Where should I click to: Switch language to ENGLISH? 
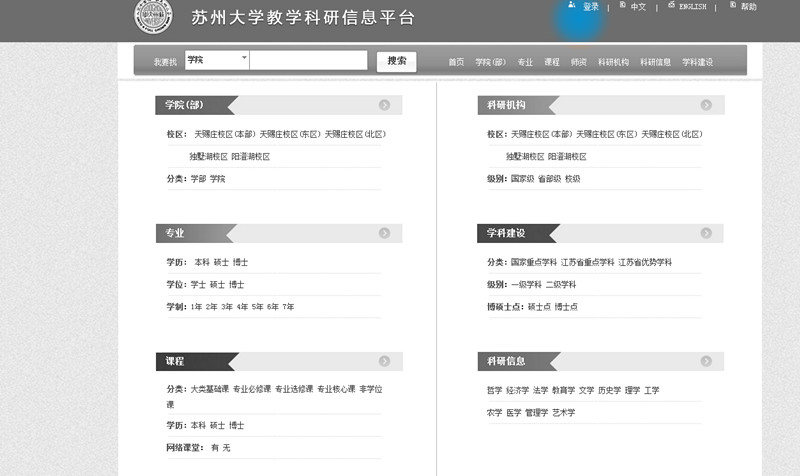click(x=692, y=7)
